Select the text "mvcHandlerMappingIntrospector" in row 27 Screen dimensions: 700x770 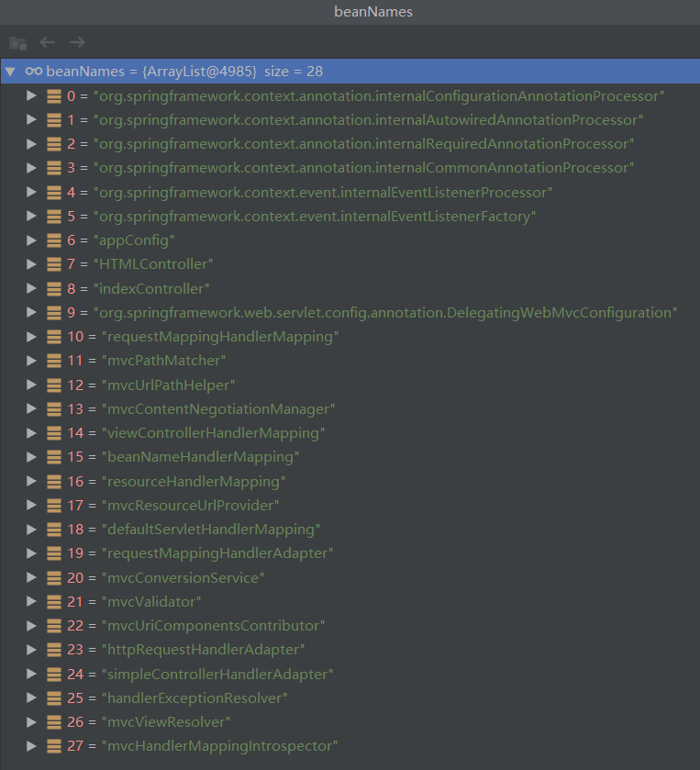click(x=219, y=746)
